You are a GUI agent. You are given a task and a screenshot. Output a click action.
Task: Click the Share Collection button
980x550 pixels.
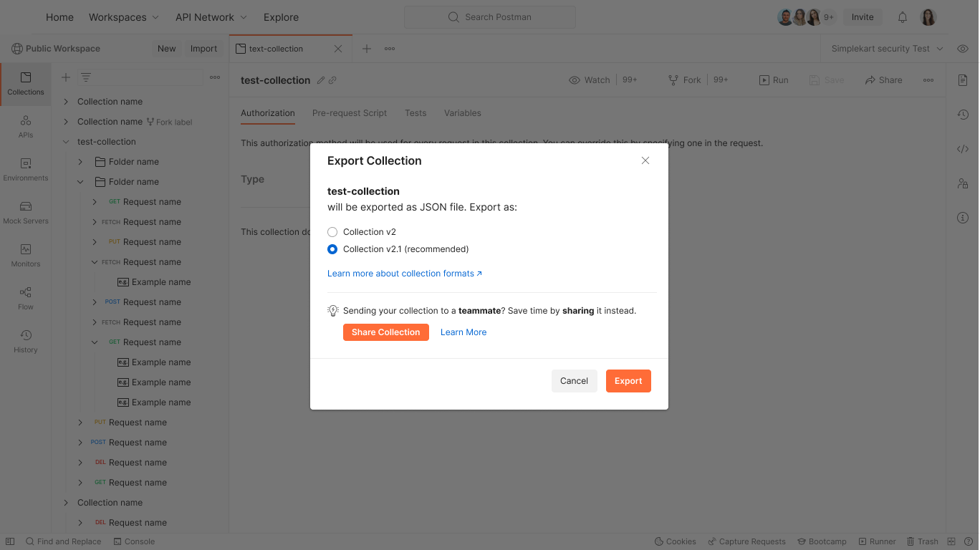386,332
